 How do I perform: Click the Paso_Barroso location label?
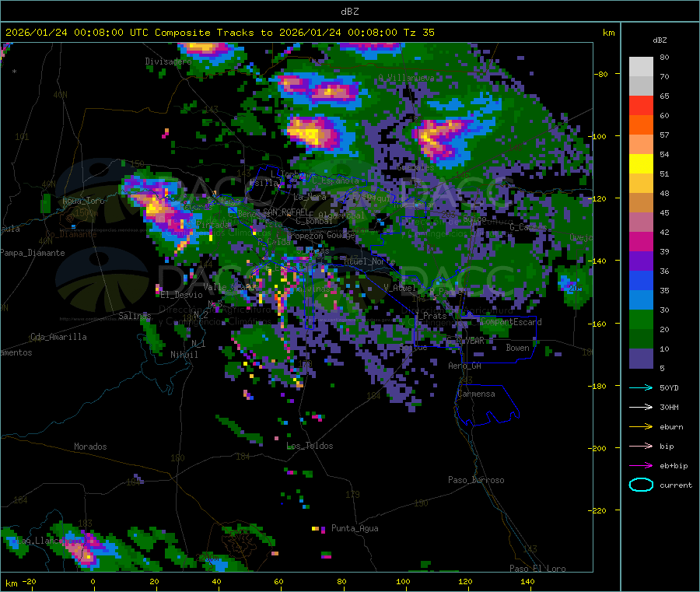[476, 480]
